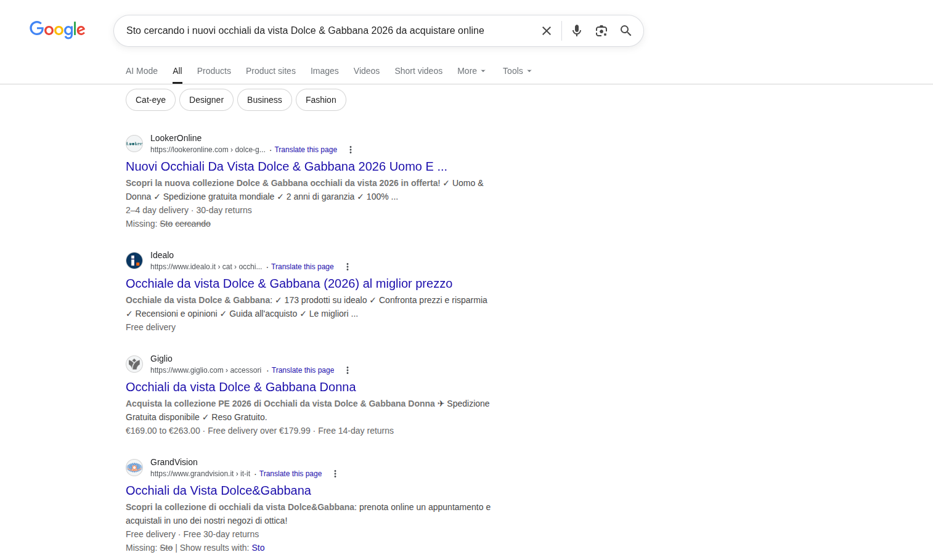Apply the Fashion filter chip
933x560 pixels.
pos(321,100)
